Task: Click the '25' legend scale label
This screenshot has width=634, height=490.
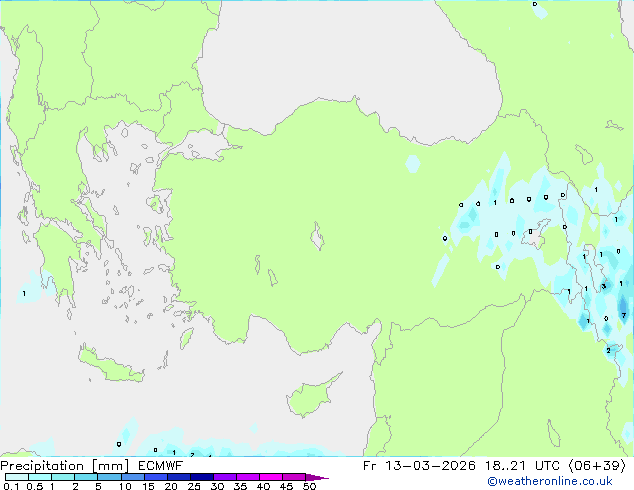Action: [x=194, y=486]
